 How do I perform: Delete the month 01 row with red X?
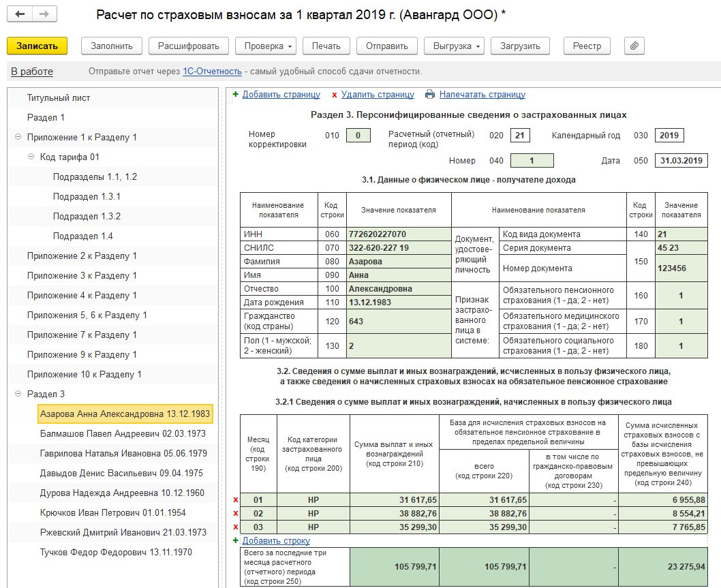(x=236, y=500)
